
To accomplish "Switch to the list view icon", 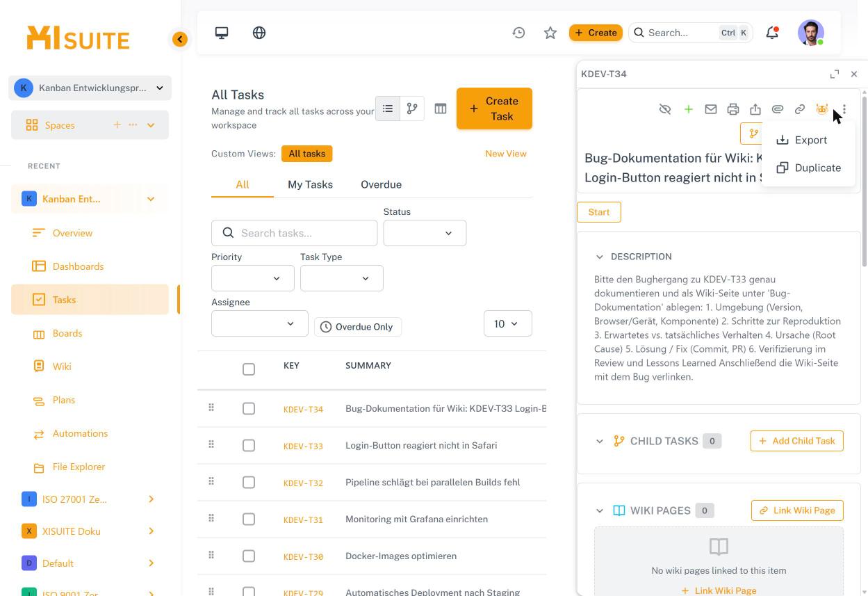I will (388, 108).
